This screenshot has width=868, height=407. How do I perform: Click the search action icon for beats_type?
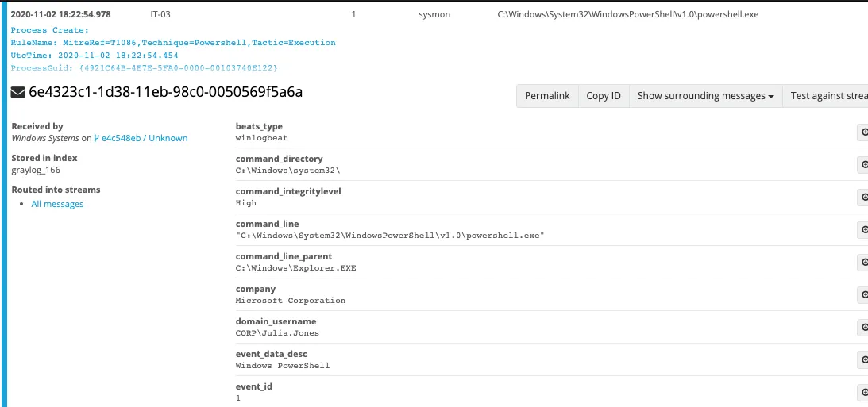click(x=862, y=132)
